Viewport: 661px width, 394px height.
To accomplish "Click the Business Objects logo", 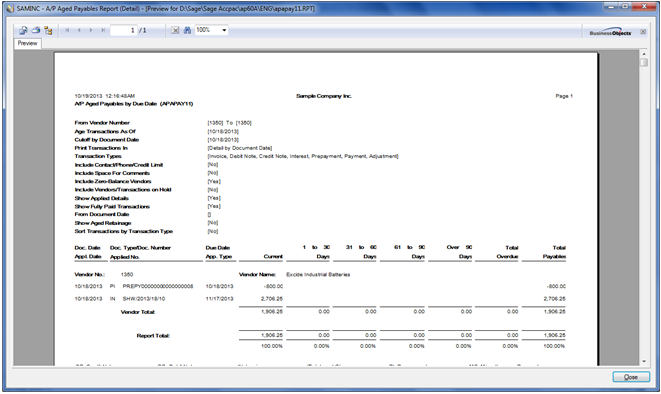I will pyautogui.click(x=610, y=32).
